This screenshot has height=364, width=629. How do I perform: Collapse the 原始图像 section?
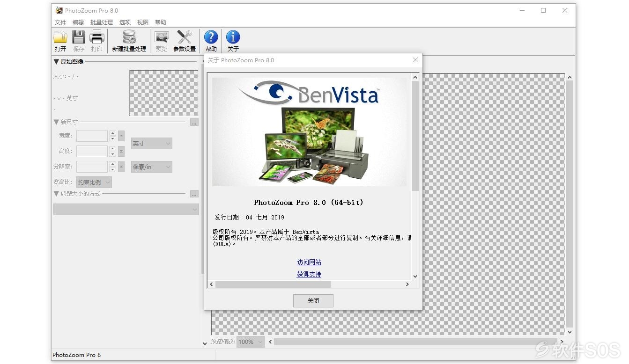[56, 61]
